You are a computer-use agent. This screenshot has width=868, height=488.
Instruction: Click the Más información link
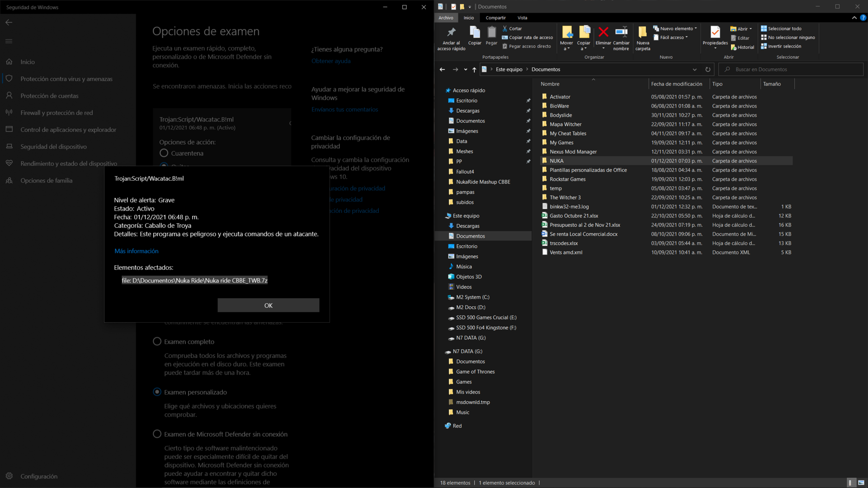pyautogui.click(x=136, y=251)
